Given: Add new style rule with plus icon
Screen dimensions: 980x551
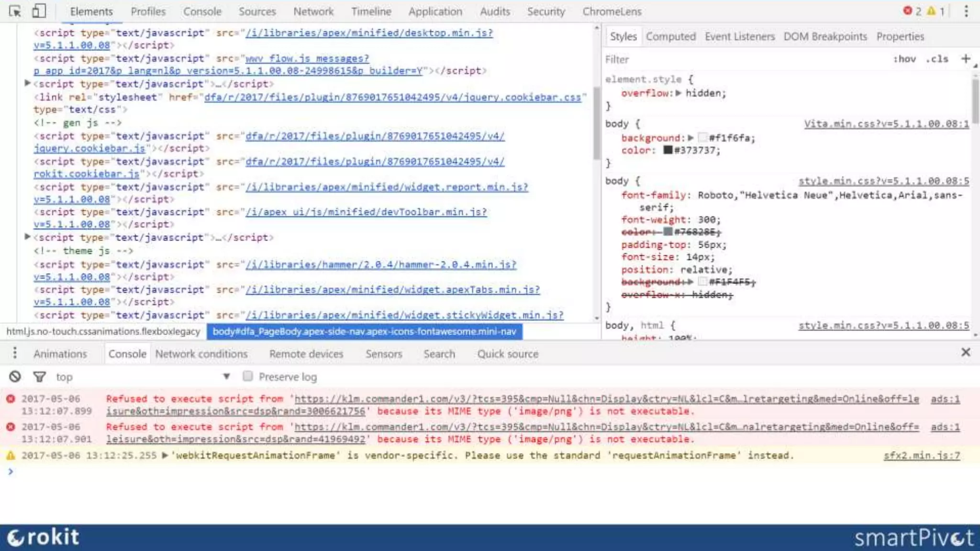Looking at the screenshot, I should [966, 59].
